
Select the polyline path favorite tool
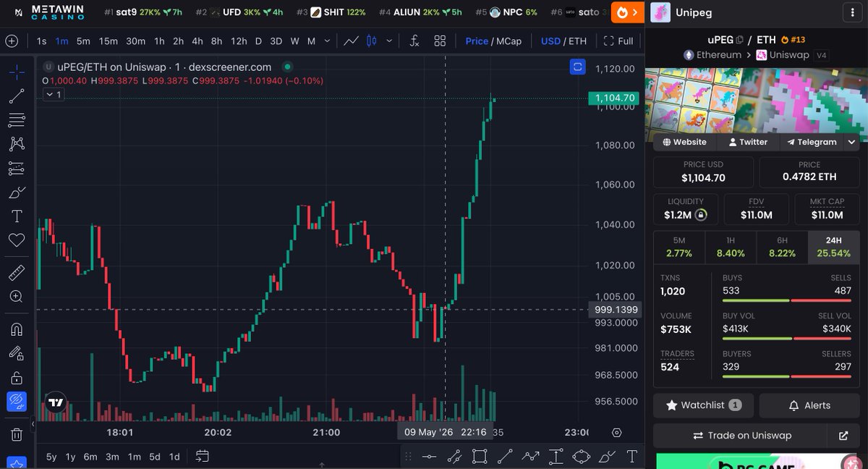(x=531, y=456)
